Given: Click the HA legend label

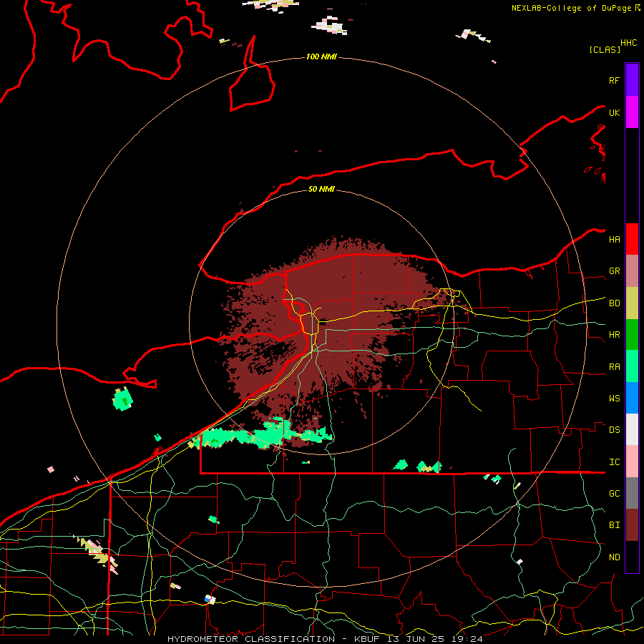Looking at the screenshot, I should click(x=615, y=240).
